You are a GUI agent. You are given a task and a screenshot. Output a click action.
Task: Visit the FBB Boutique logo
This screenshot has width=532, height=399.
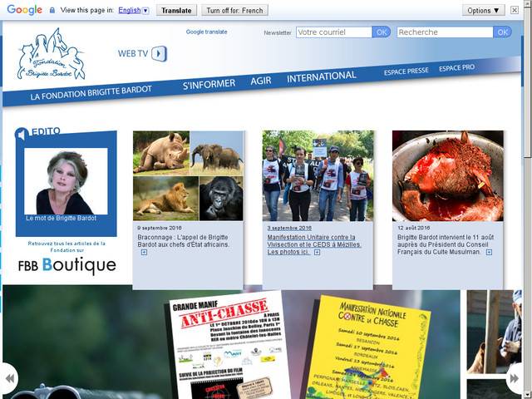click(x=67, y=265)
